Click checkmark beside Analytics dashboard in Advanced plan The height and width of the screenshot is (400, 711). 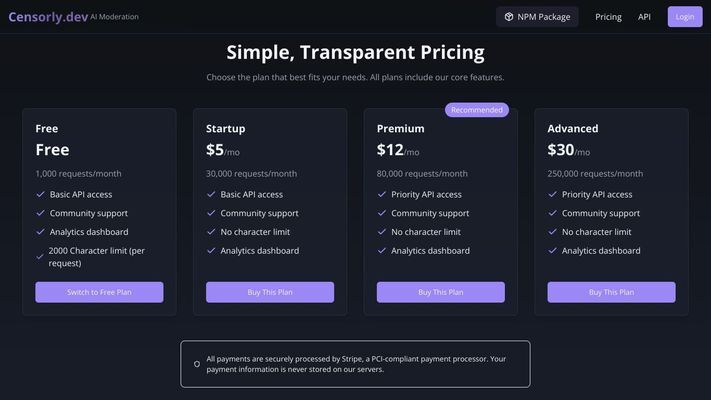[552, 250]
